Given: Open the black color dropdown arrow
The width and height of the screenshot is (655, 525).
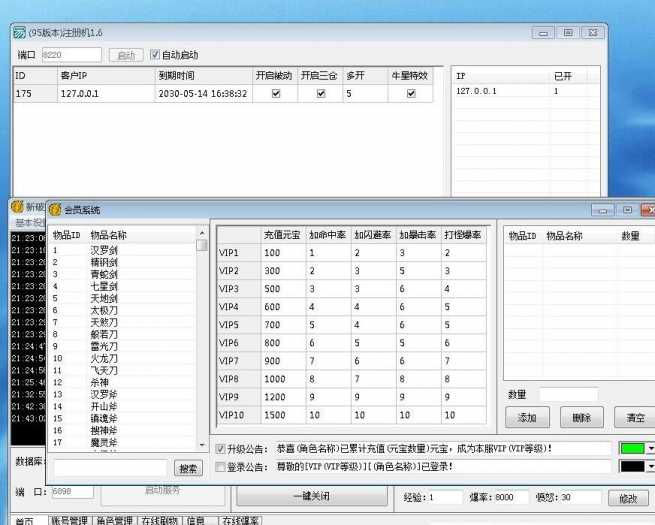Looking at the screenshot, I should point(650,467).
